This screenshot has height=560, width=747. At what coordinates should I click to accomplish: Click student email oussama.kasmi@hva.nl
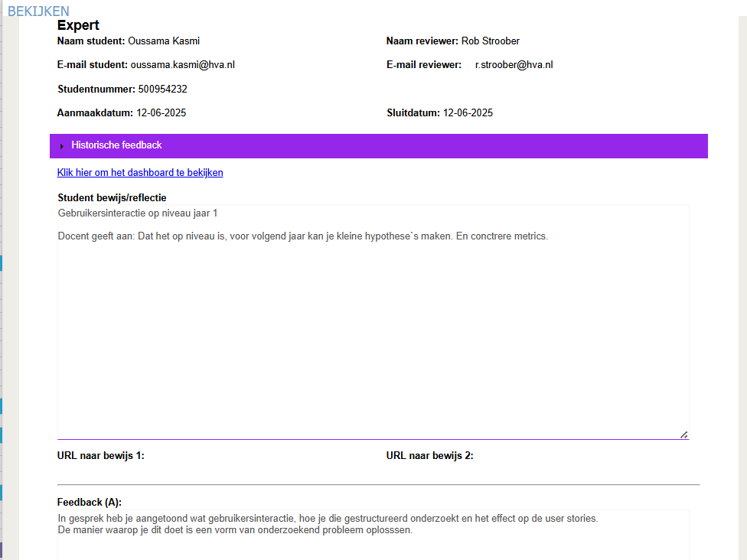point(182,65)
